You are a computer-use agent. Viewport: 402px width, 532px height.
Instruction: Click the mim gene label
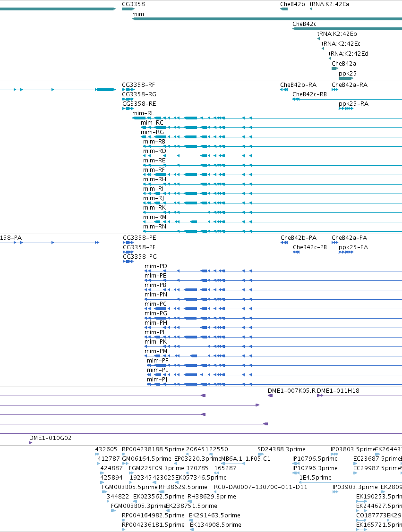[x=138, y=14]
